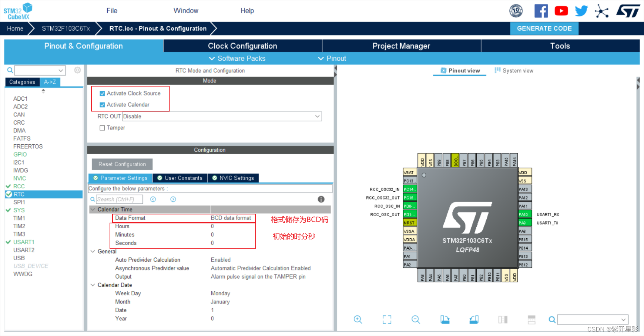Screen dimensions: 644x336
Task: Select the NRST pin on the chip
Action: pos(410,223)
